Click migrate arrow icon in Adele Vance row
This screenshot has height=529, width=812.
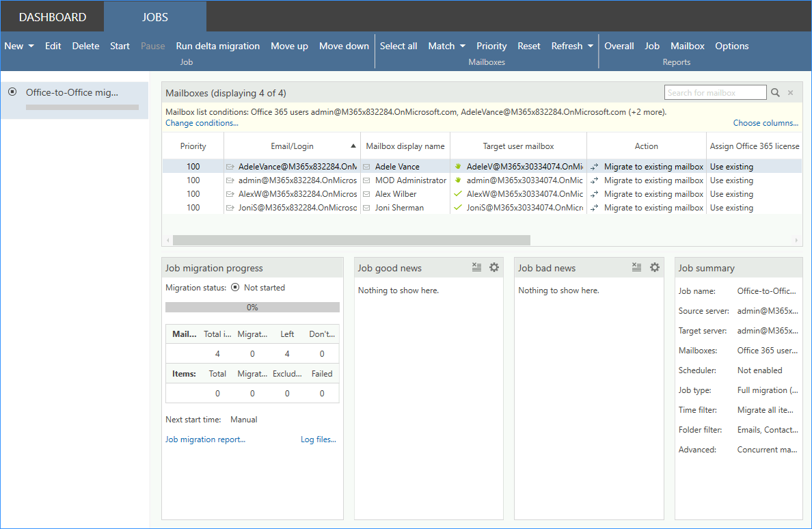[x=595, y=167]
